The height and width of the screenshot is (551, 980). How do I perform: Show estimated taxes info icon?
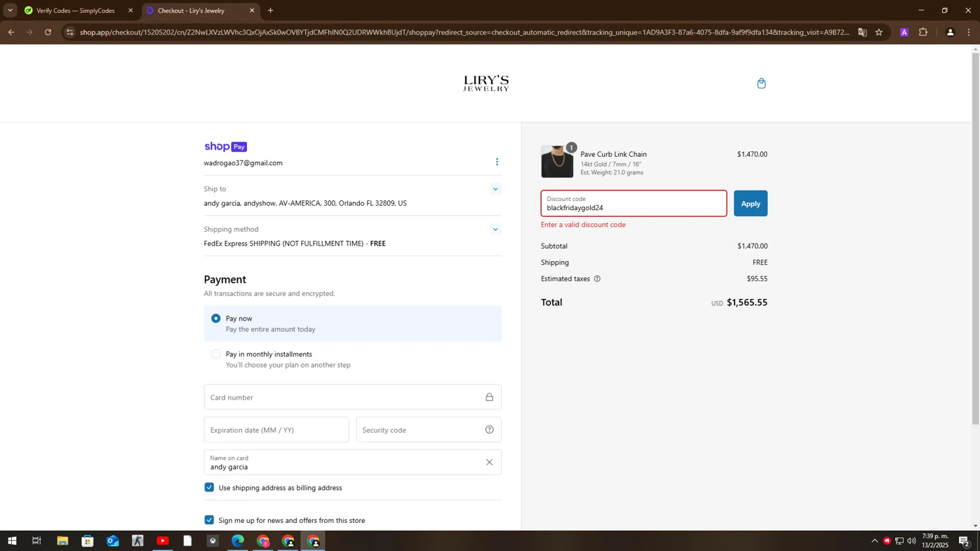[597, 279]
